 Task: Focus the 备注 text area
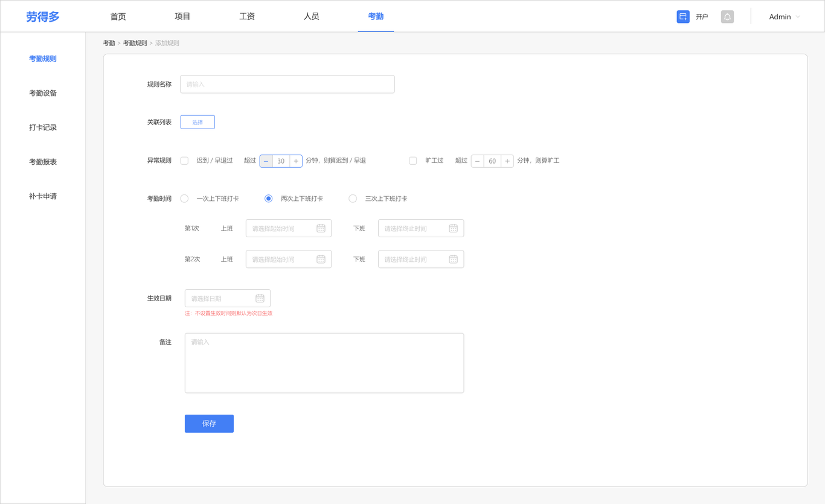pyautogui.click(x=324, y=363)
